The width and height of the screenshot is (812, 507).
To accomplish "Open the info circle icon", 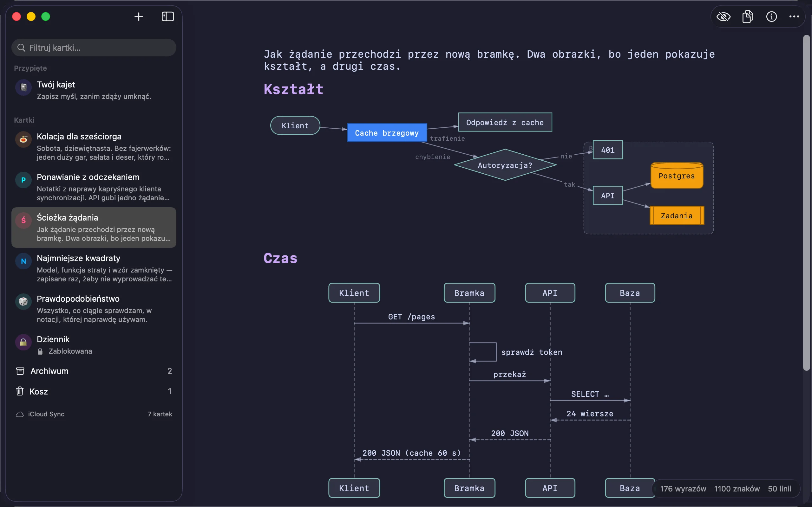I will pyautogui.click(x=771, y=16).
